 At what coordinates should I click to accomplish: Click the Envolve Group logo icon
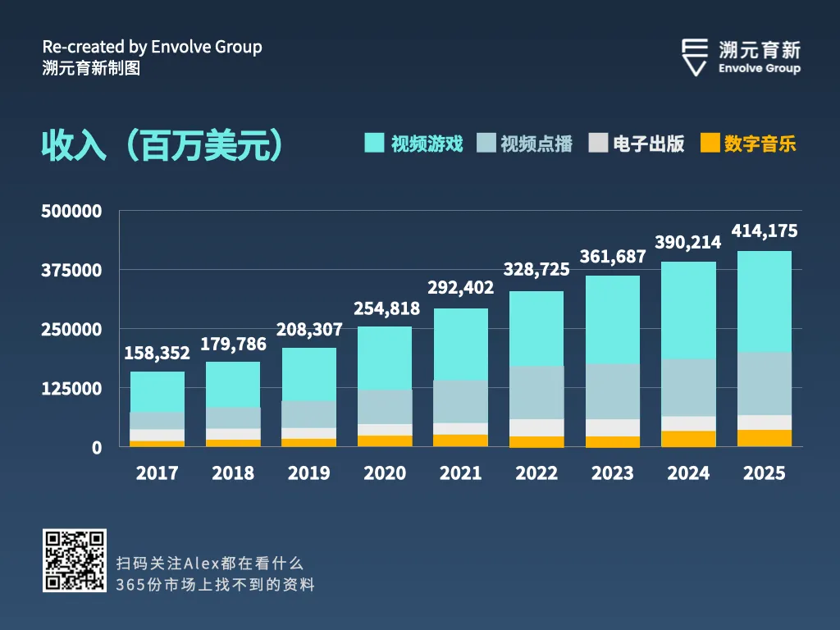(x=695, y=57)
